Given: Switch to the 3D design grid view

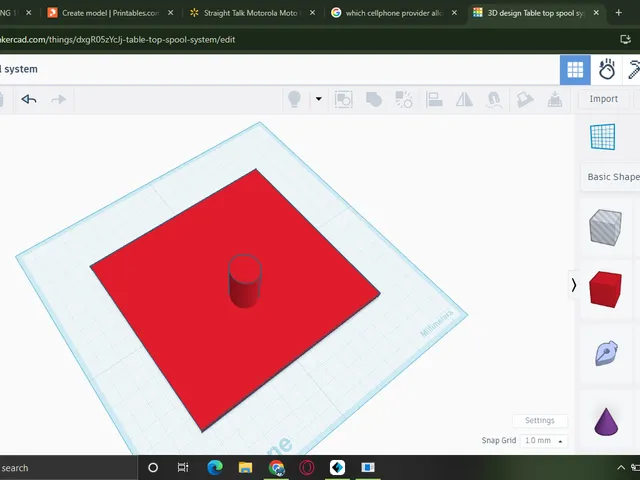Looking at the screenshot, I should (575, 70).
